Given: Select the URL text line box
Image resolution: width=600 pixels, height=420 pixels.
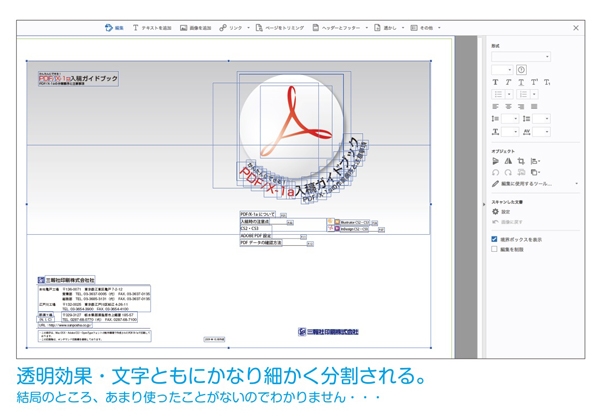Looking at the screenshot, I should point(65,325).
